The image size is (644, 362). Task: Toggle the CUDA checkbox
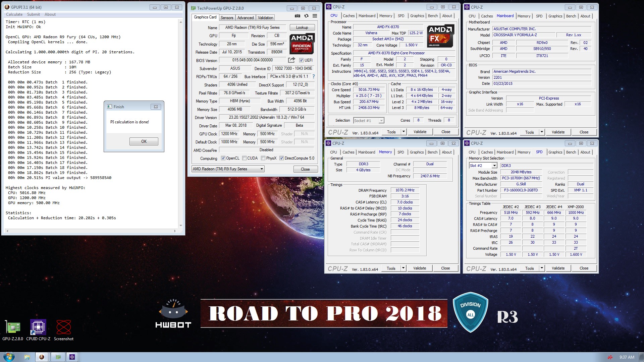point(245,158)
